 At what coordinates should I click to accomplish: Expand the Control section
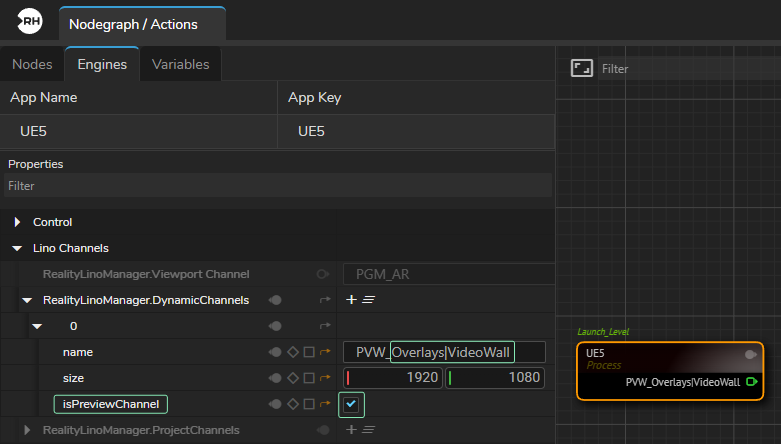tap(18, 222)
